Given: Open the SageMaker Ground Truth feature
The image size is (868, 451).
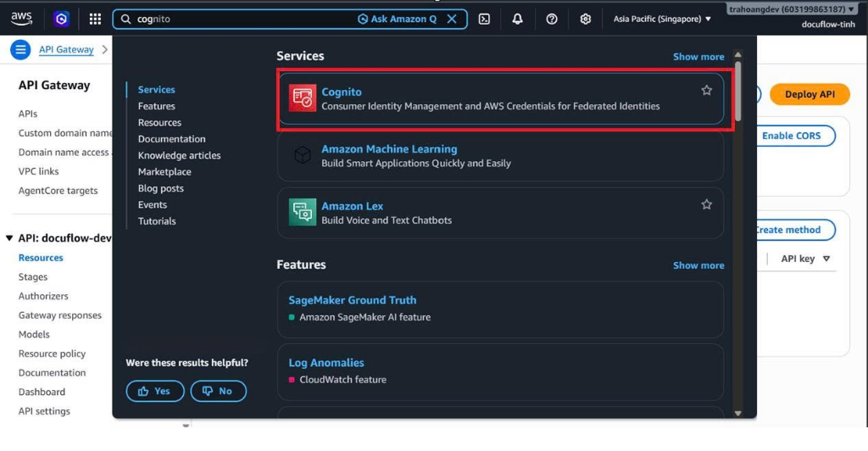Looking at the screenshot, I should pyautogui.click(x=352, y=300).
